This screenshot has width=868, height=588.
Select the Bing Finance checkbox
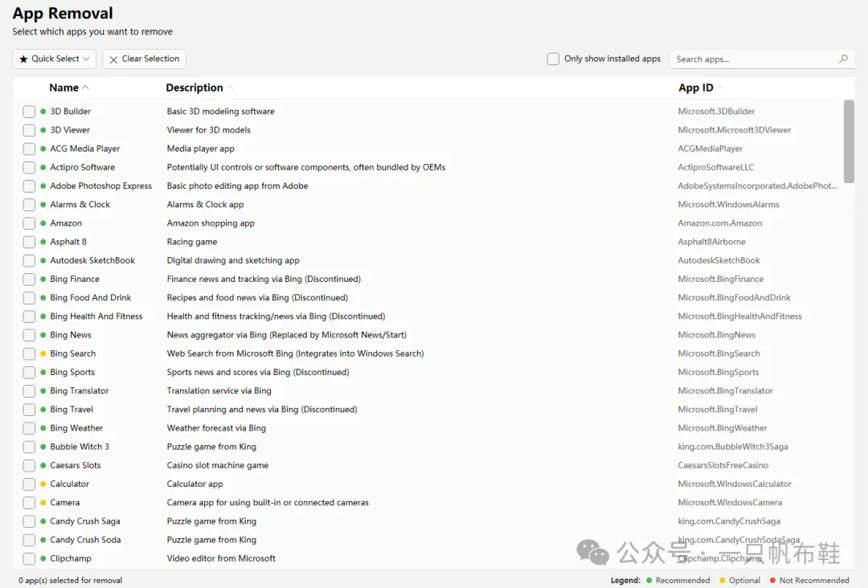(30, 279)
